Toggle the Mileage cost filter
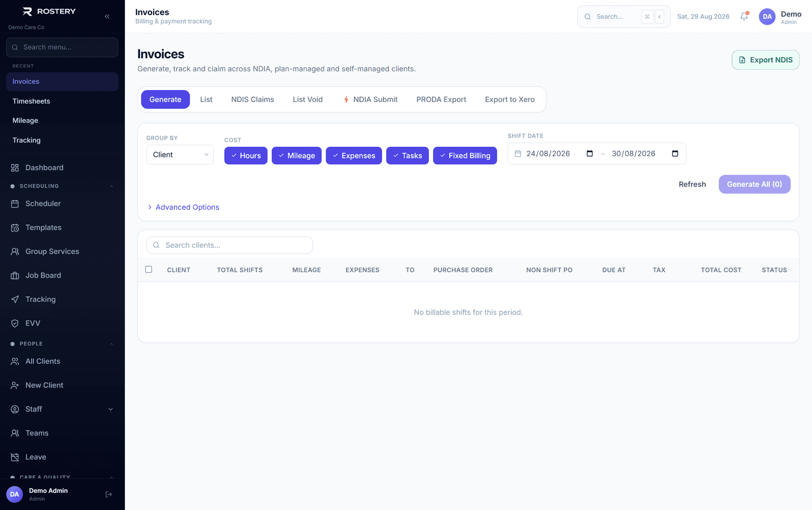812x510 pixels. coord(297,156)
